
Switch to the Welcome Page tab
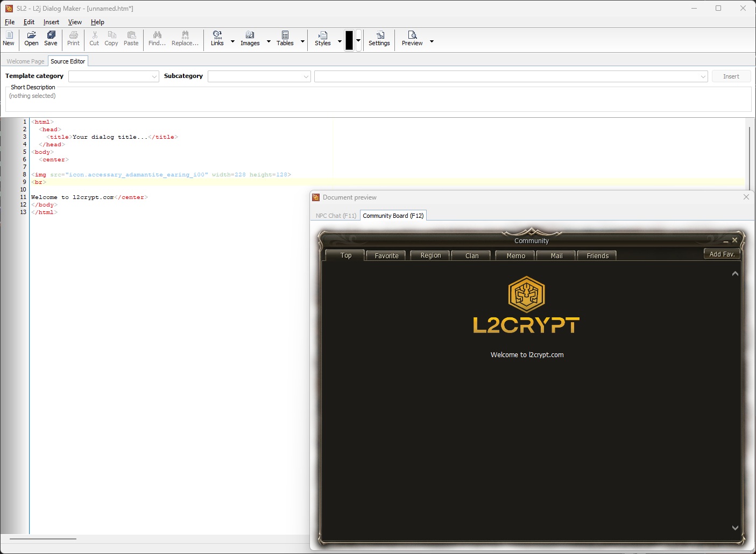(x=25, y=61)
